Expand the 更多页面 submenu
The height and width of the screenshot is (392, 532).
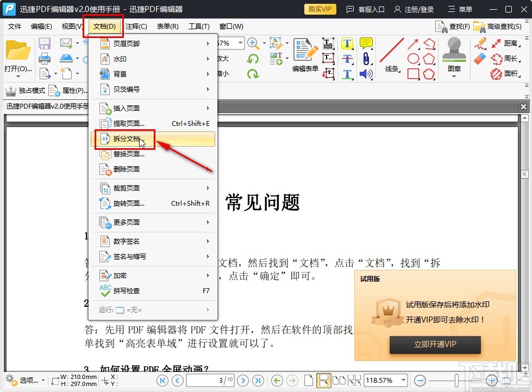pos(153,222)
